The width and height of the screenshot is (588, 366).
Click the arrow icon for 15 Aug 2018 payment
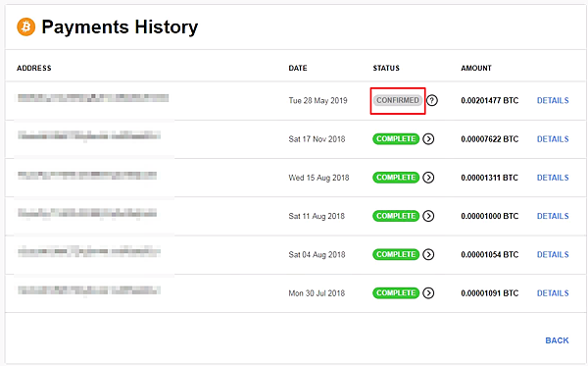click(x=428, y=178)
